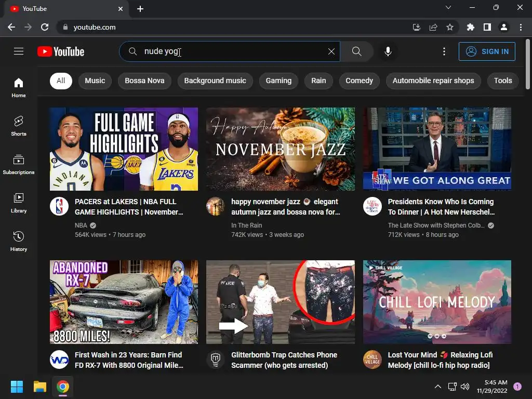Open the November Jazz video thumbnail
Viewport: 532px width, 399px height.
click(281, 149)
